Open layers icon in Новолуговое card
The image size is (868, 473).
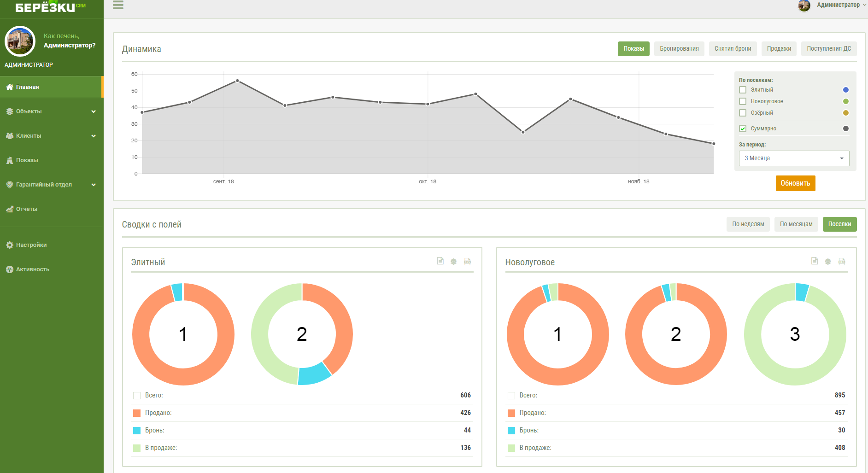pos(828,262)
